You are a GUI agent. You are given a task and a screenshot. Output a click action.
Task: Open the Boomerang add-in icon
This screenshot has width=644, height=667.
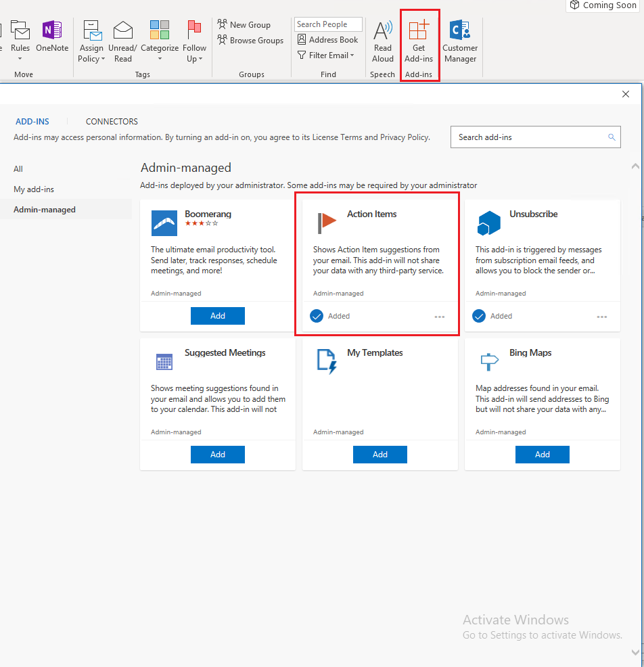pos(164,223)
